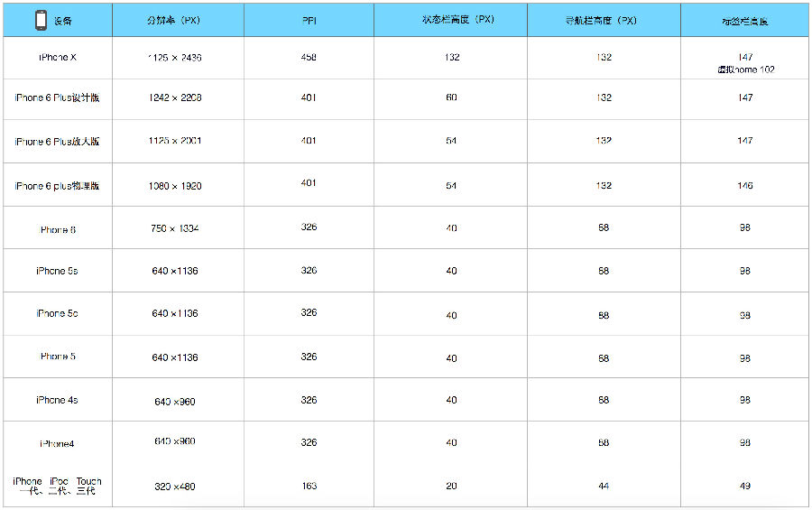The image size is (812, 510).
Task: Select the 320 × 480 resolution cell
Action: pos(175,487)
